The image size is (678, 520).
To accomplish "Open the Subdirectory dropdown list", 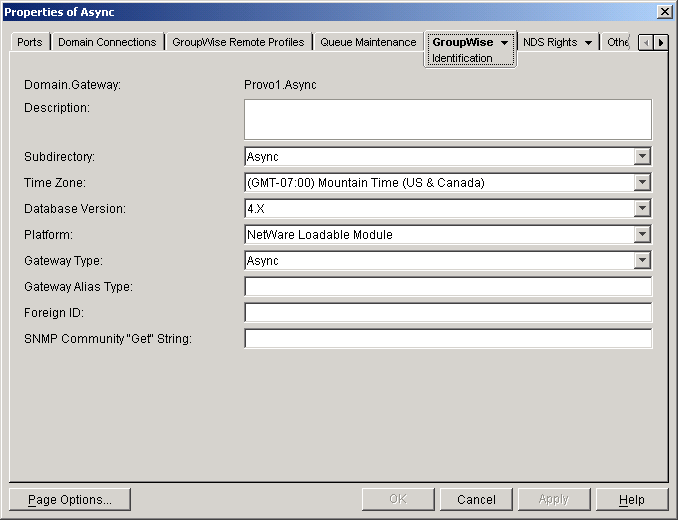I will tap(643, 156).
